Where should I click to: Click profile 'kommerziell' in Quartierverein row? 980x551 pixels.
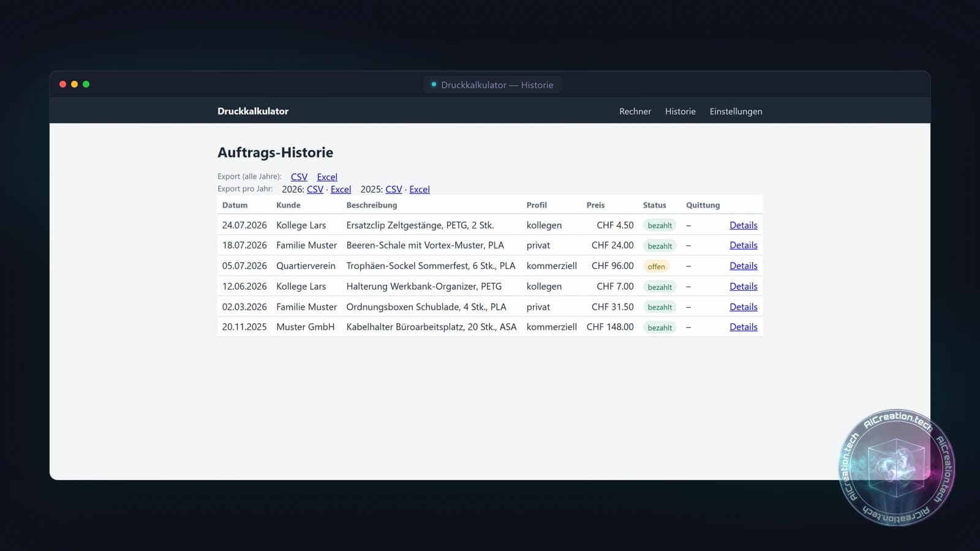click(x=552, y=266)
